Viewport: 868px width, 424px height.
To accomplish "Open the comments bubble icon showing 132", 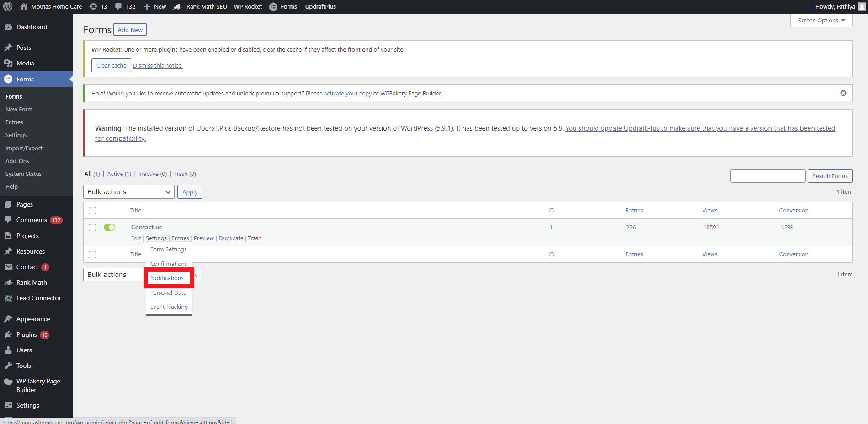I will [x=118, y=6].
